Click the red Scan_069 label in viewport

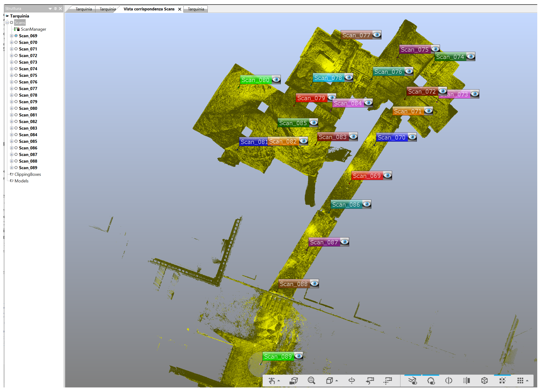pos(367,176)
